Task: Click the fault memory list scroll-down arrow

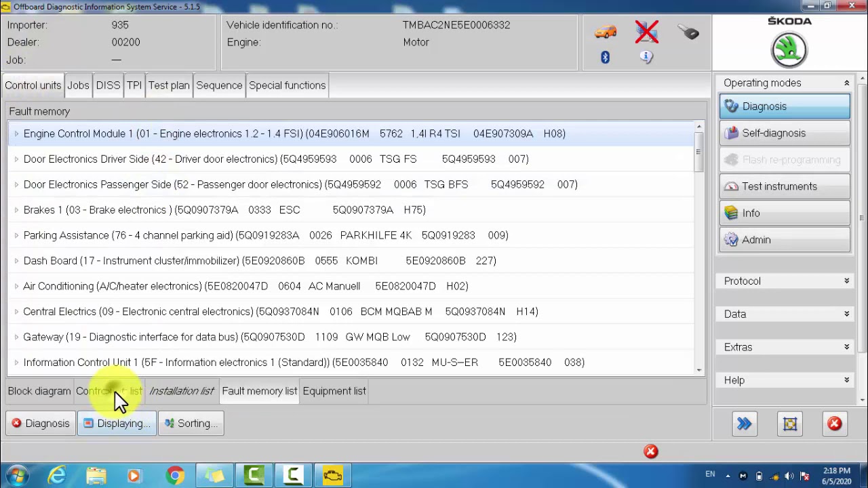Action: 698,369
